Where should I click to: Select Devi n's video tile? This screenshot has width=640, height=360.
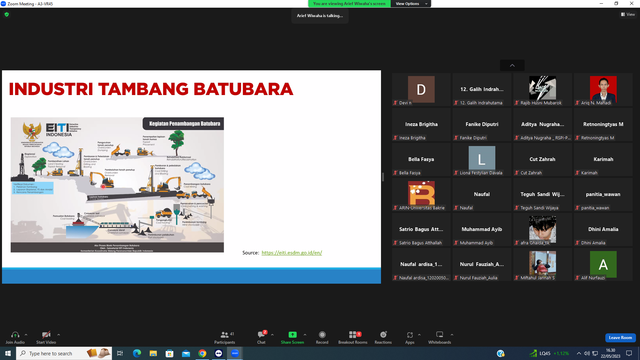click(421, 90)
